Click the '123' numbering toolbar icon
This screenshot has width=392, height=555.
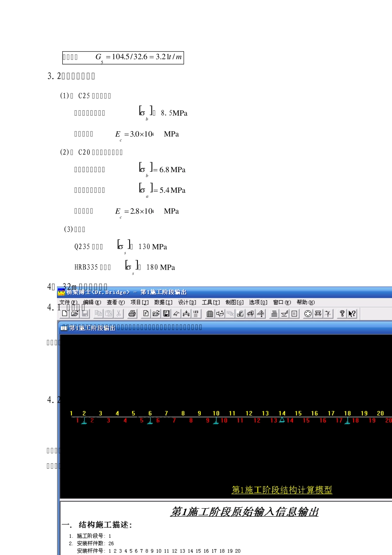point(196,314)
